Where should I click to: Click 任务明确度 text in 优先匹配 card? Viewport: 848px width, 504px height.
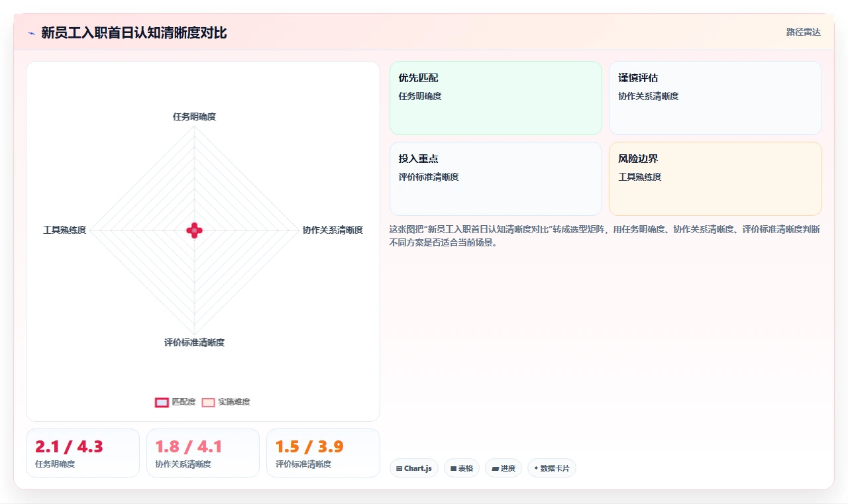[420, 96]
